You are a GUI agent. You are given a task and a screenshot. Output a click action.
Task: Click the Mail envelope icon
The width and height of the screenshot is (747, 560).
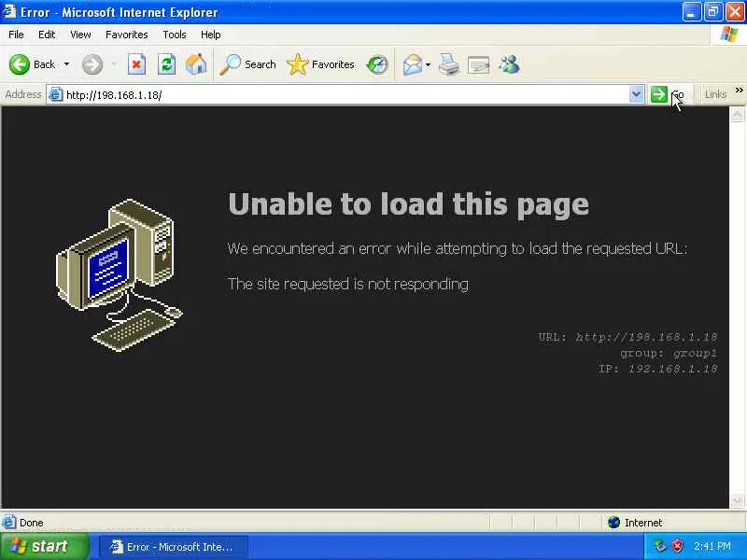412,64
